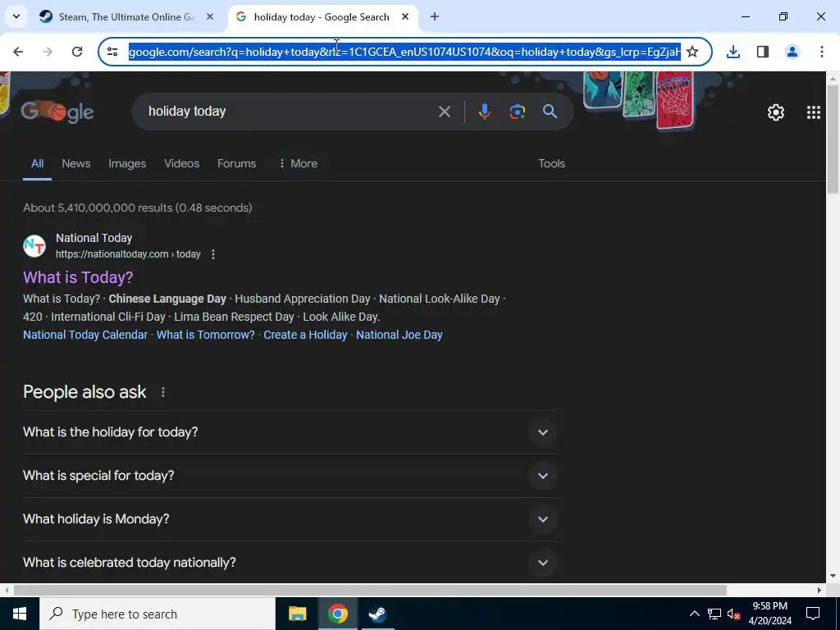This screenshot has width=840, height=630.
Task: Open options for National Today result
Action: [213, 254]
